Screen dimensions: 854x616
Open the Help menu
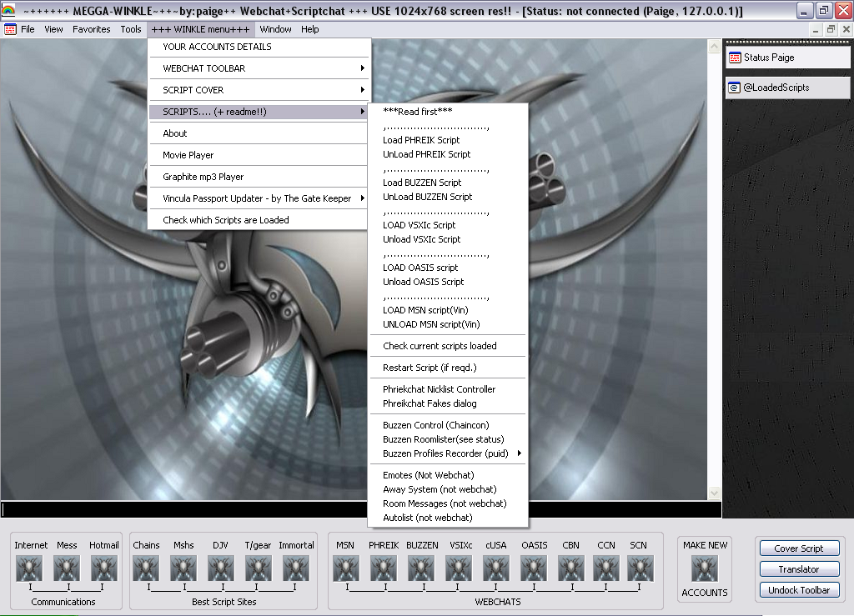pos(310,29)
